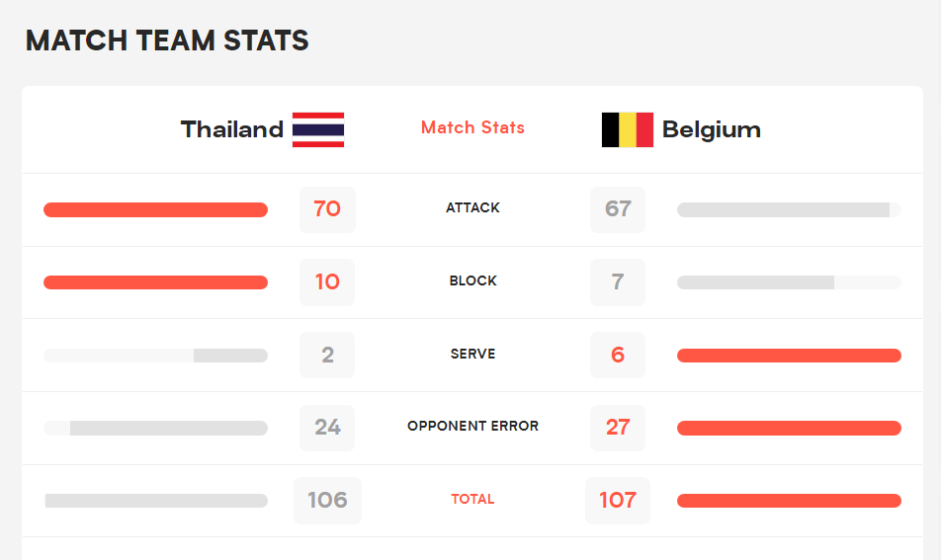Open the Thailand team name
The image size is (941, 560).
coord(232,129)
